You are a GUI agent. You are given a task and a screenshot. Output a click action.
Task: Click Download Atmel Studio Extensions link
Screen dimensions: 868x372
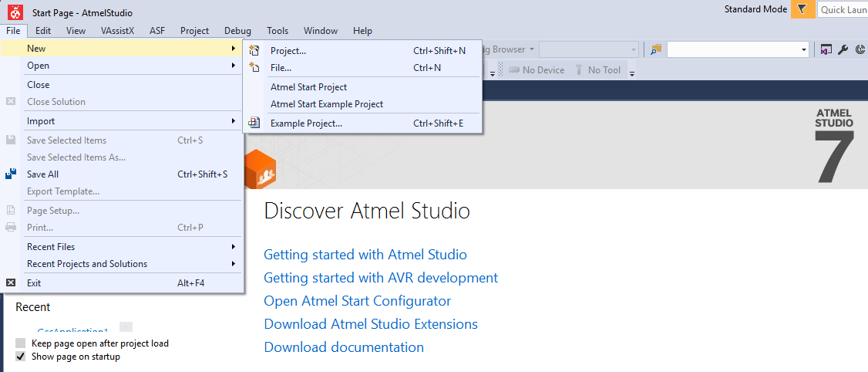coord(370,324)
